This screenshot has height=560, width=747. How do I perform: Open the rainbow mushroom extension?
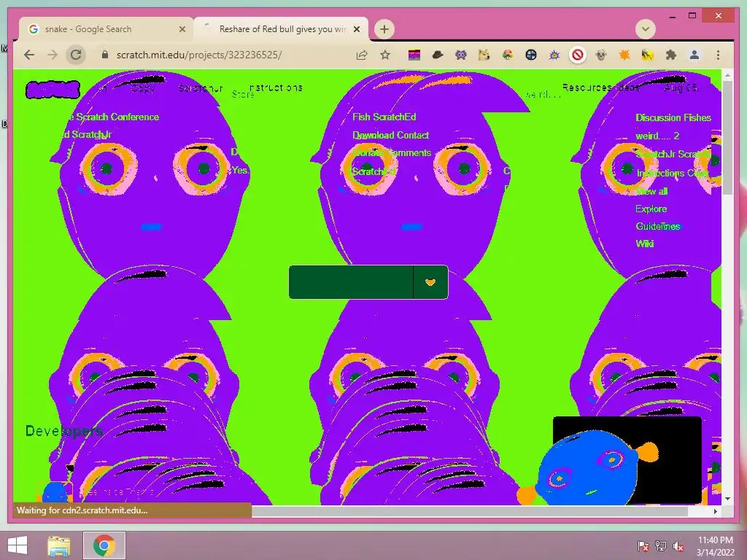pos(508,55)
